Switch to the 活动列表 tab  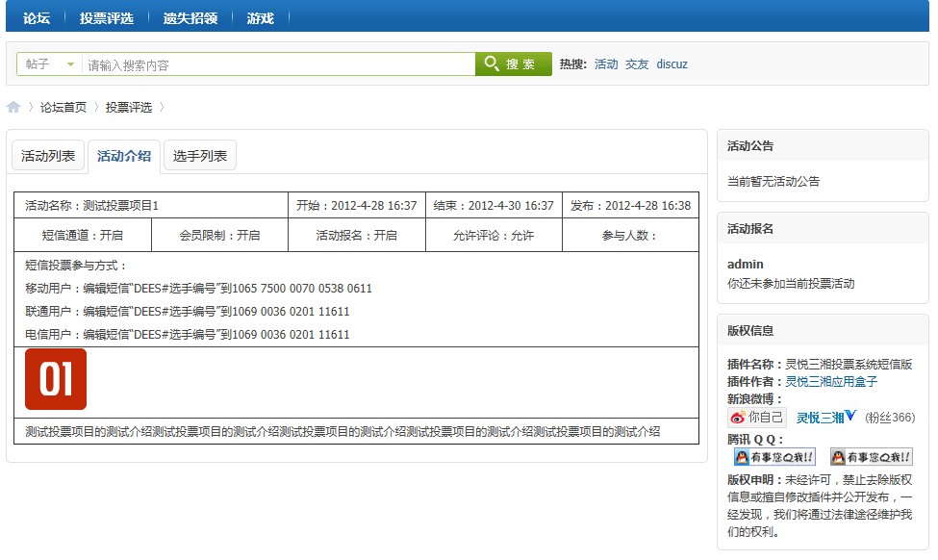(48, 156)
